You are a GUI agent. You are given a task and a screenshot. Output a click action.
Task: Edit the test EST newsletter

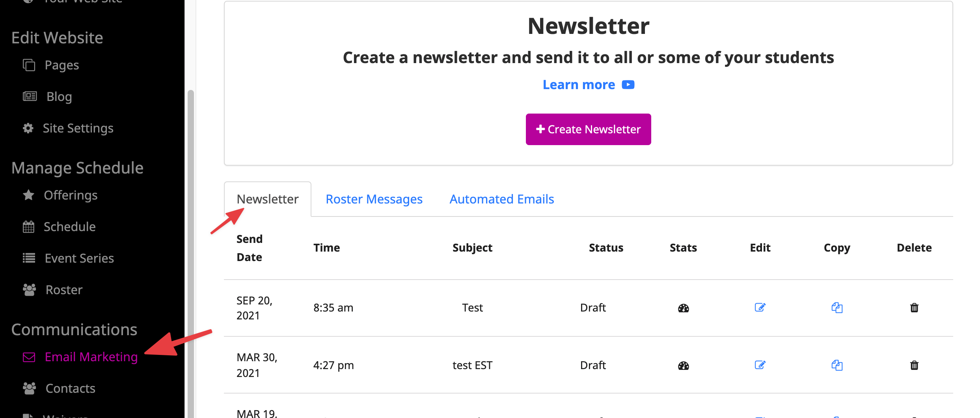[x=760, y=365]
